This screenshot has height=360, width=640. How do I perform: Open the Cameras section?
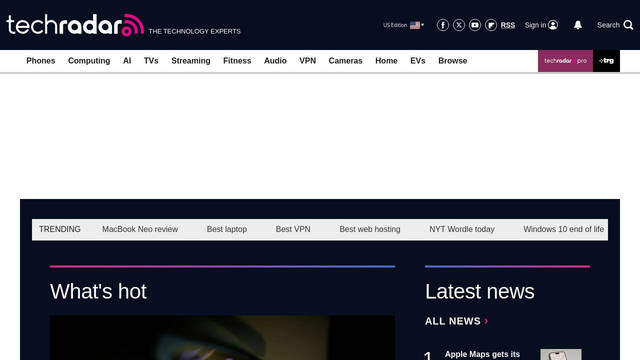345,61
